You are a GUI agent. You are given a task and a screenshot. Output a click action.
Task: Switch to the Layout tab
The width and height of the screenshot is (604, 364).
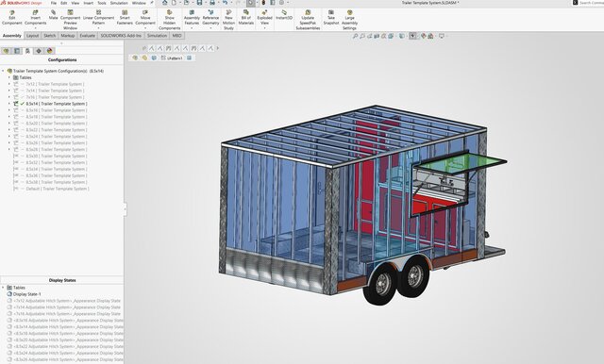click(x=32, y=36)
